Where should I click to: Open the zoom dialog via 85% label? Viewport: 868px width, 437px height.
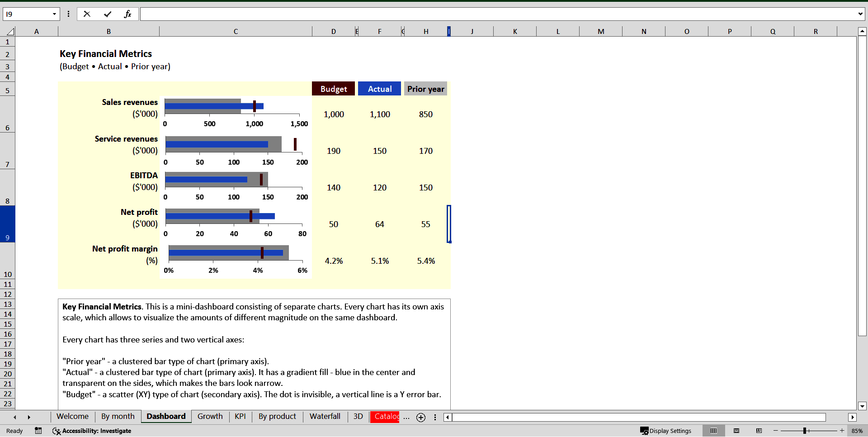click(x=857, y=431)
